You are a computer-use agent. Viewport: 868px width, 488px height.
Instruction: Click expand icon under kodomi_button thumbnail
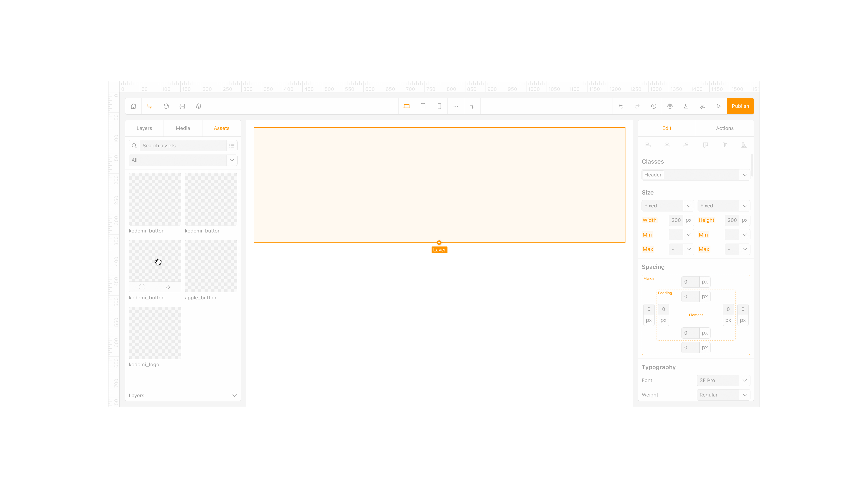point(142,287)
